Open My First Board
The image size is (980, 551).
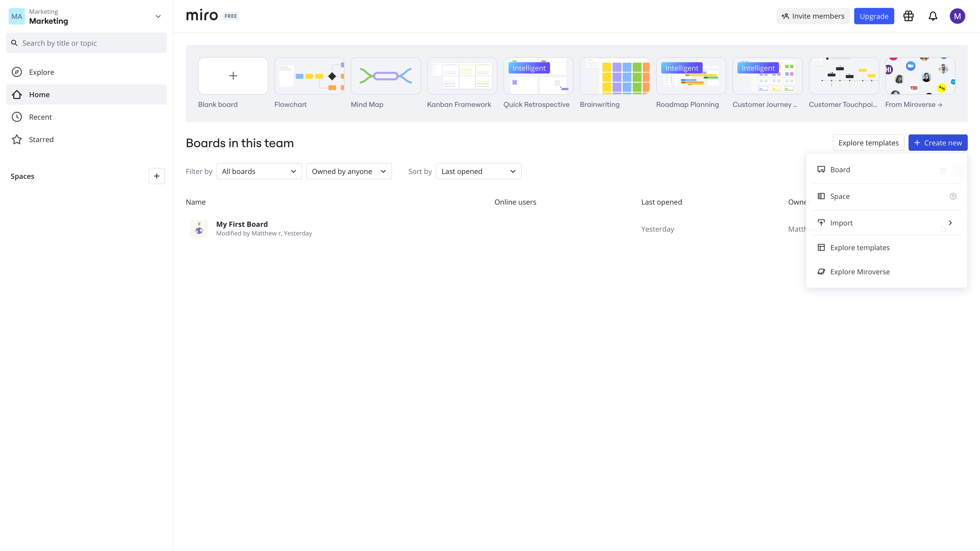[x=242, y=224]
